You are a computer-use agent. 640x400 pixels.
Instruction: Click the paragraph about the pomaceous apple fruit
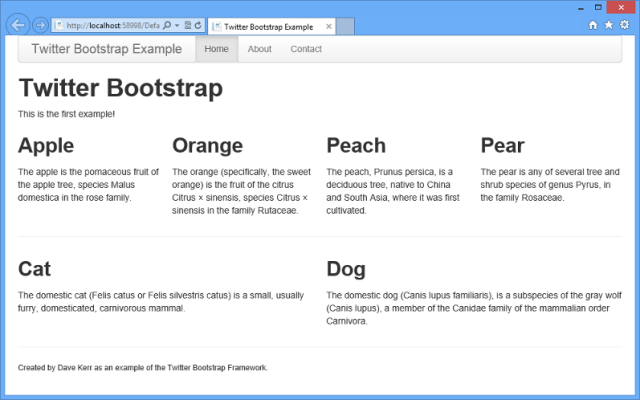pos(88,185)
